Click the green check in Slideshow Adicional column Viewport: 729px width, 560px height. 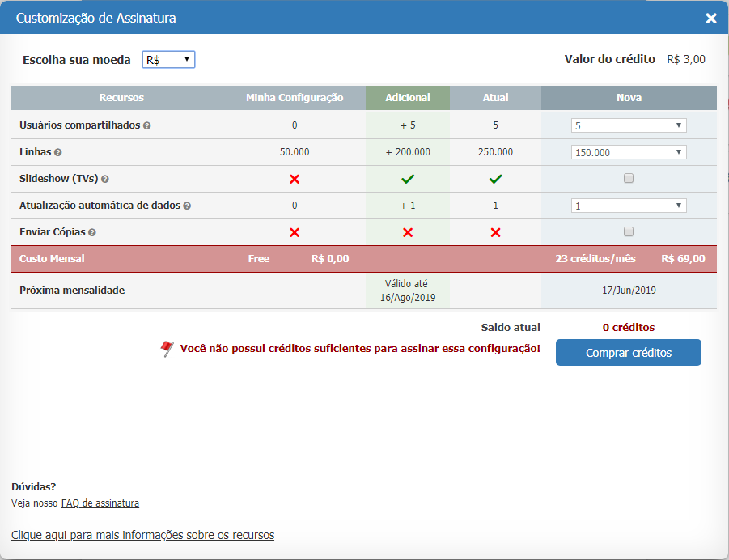point(407,178)
